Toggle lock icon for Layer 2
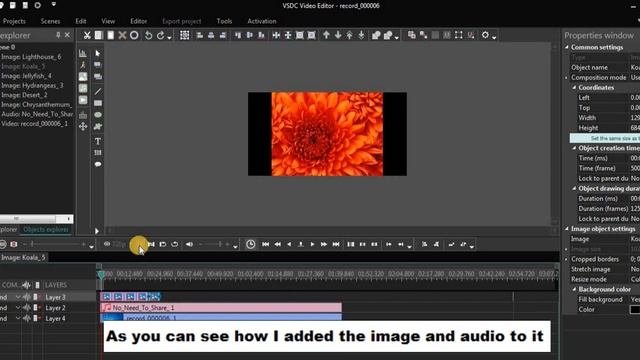Image resolution: width=640 pixels, height=360 pixels. 37,308
